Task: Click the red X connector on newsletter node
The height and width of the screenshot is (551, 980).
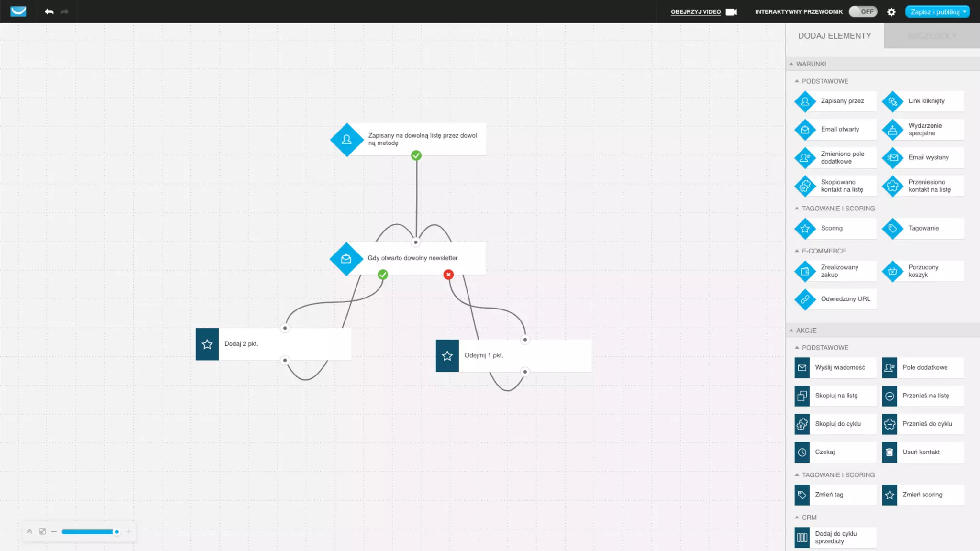Action: click(448, 275)
